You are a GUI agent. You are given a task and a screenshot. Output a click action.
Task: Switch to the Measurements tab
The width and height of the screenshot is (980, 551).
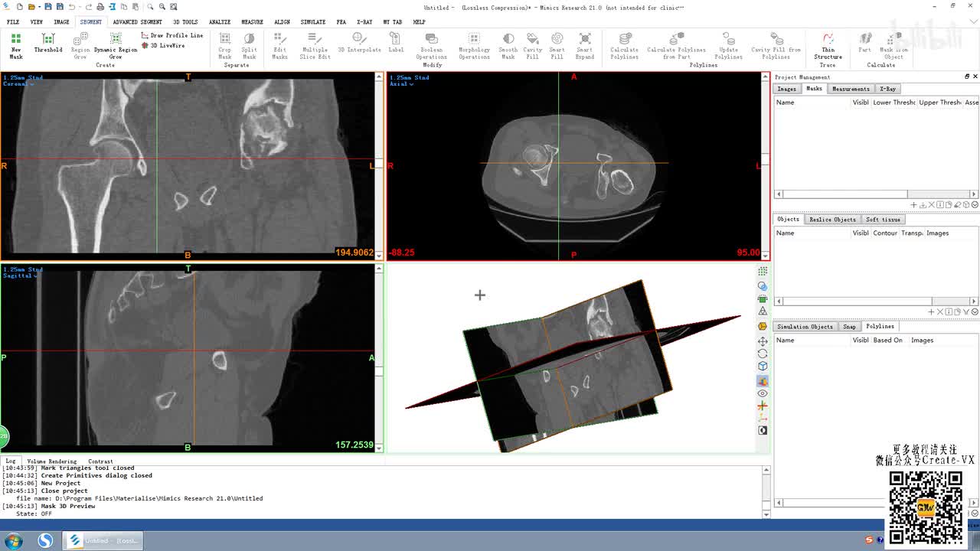point(851,89)
